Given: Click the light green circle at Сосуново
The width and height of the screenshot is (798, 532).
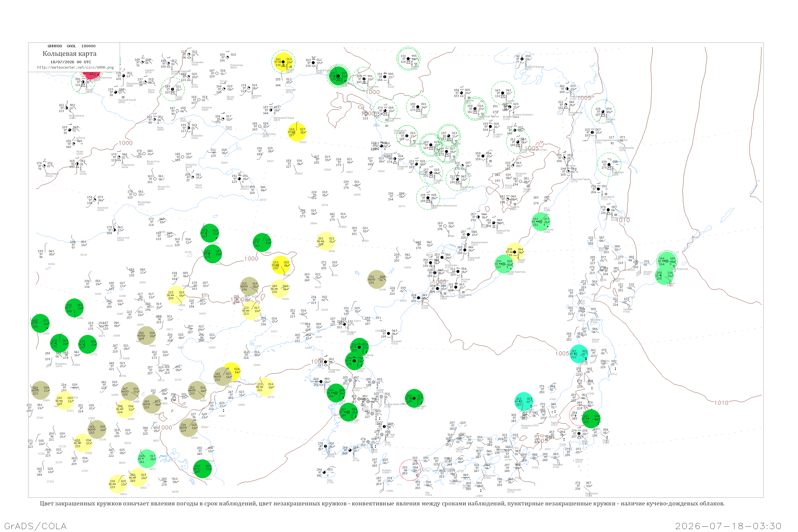Looking at the screenshot, I should coord(541,222).
